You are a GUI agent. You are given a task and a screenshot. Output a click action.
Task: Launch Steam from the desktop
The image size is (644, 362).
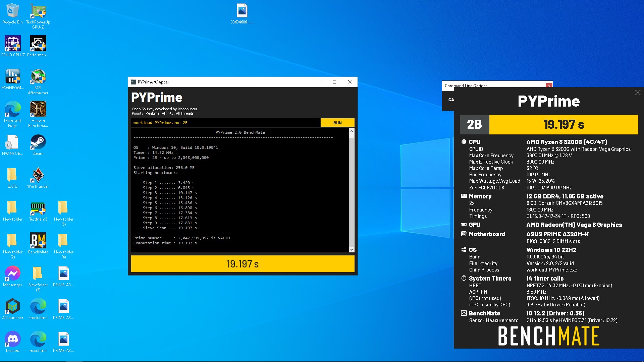click(x=38, y=145)
